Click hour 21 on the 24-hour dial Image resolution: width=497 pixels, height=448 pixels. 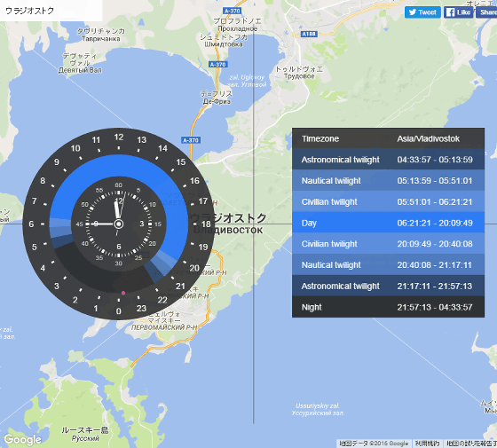pos(180,286)
